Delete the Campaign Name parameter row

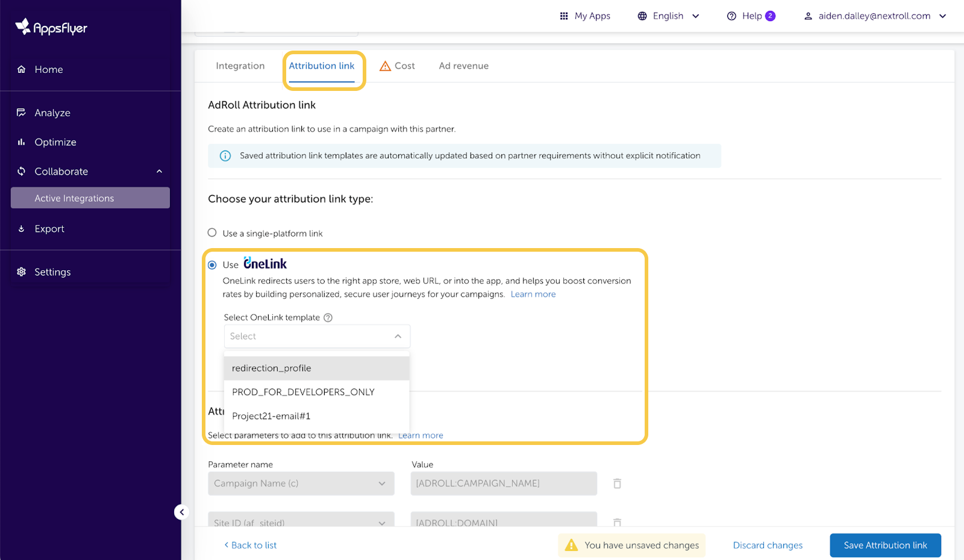617,484
